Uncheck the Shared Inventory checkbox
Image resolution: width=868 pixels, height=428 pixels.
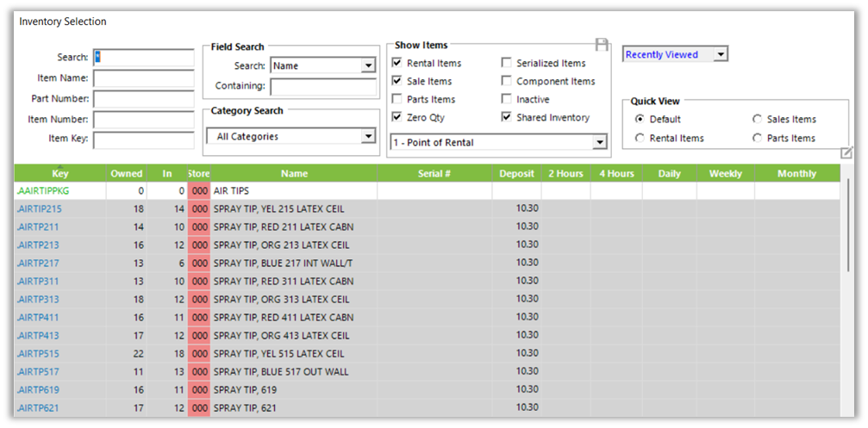pos(506,117)
